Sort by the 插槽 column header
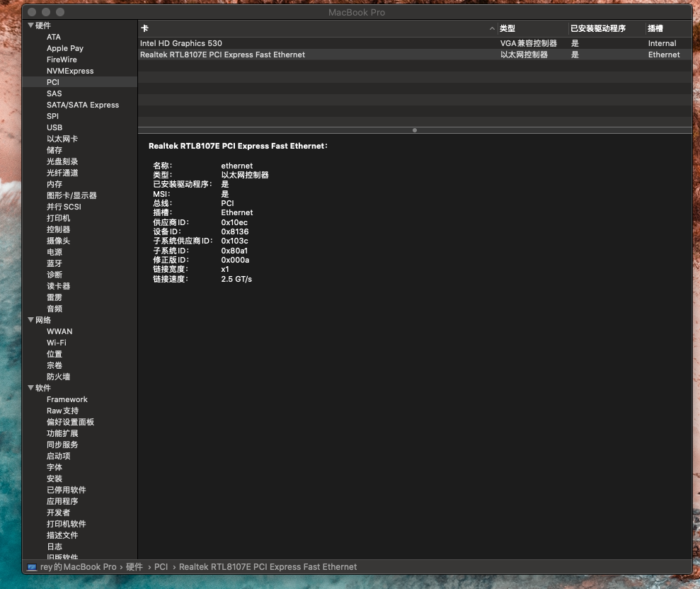700x589 pixels. click(669, 28)
